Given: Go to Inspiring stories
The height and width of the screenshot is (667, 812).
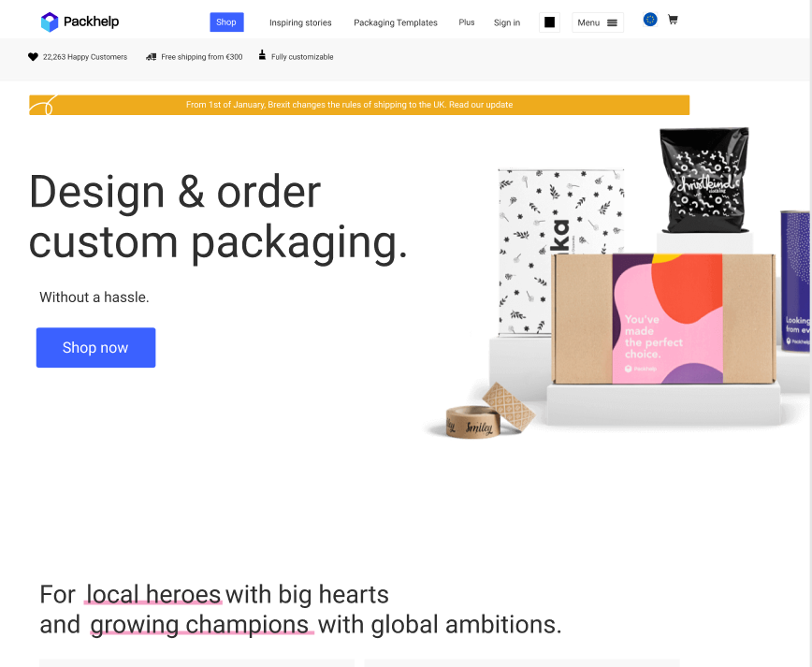Looking at the screenshot, I should click(300, 22).
